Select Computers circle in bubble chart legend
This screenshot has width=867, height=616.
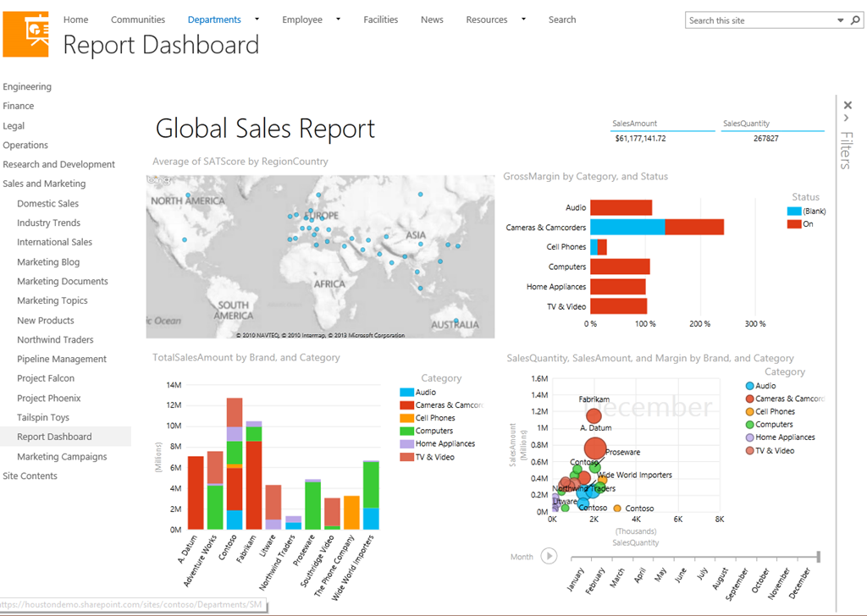pyautogui.click(x=750, y=424)
